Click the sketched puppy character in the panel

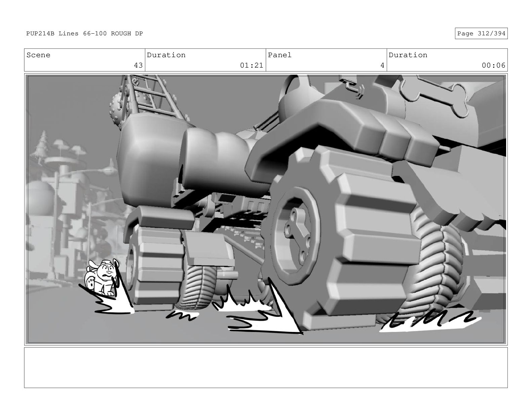click(x=102, y=277)
